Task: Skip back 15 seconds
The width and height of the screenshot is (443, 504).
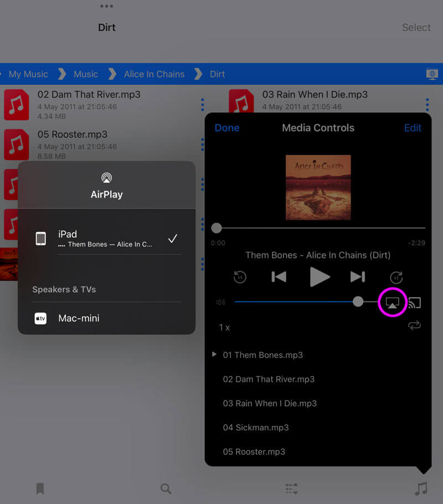Action: click(x=240, y=277)
